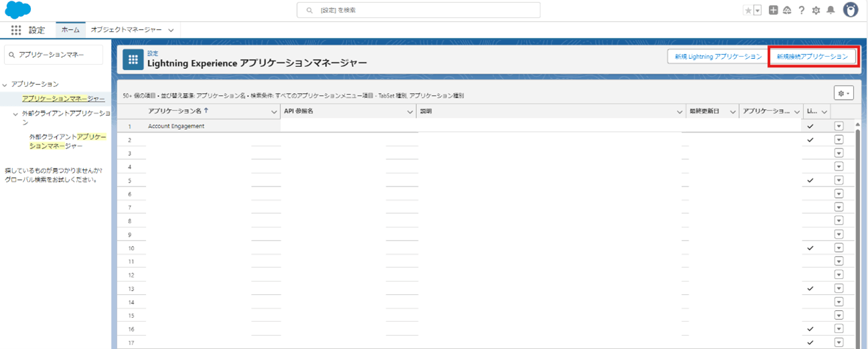Open the 説明 column menu chevron
Image resolution: width=868 pixels, height=349 pixels.
point(680,112)
